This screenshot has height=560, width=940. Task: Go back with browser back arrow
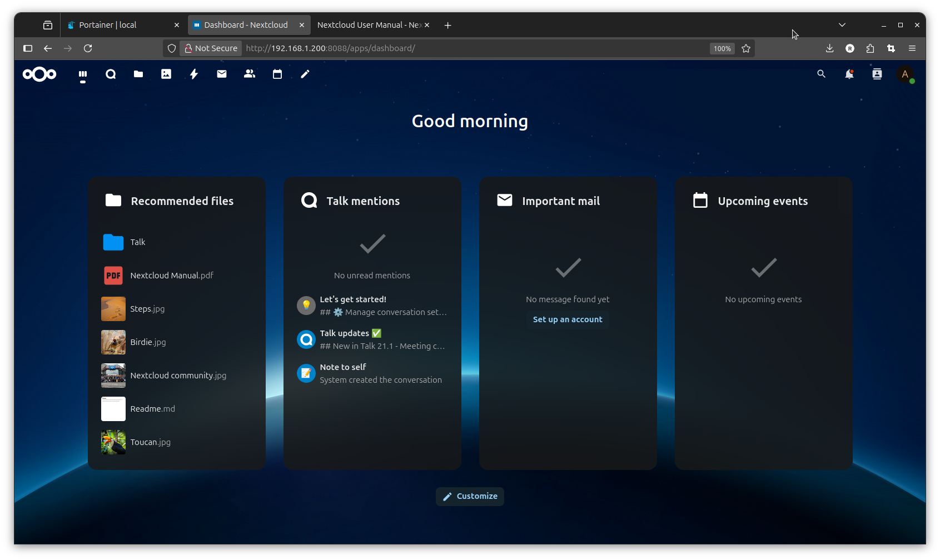tap(48, 48)
